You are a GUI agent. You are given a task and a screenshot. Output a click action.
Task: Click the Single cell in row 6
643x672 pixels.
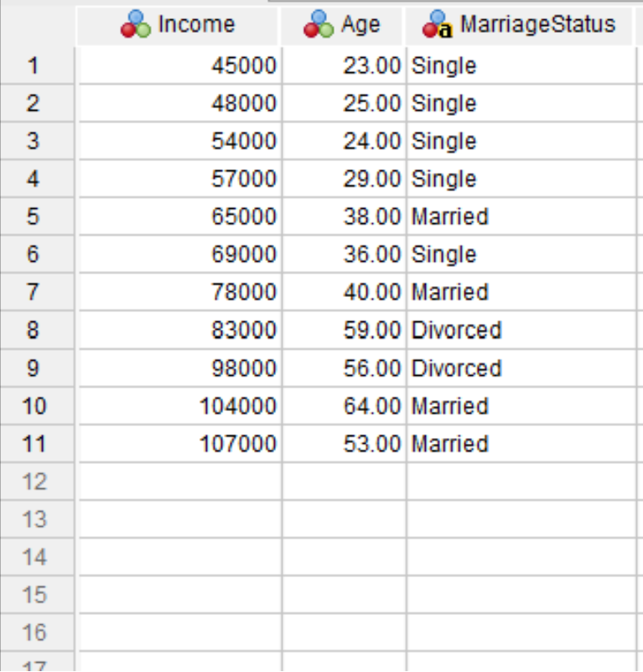pos(521,253)
